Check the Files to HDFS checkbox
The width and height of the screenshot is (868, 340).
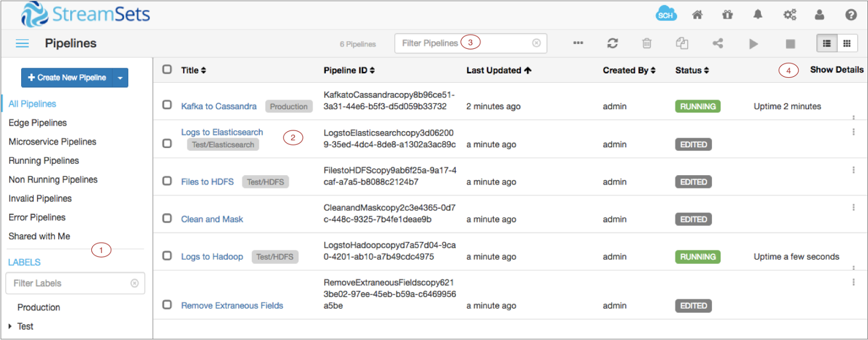(x=167, y=181)
